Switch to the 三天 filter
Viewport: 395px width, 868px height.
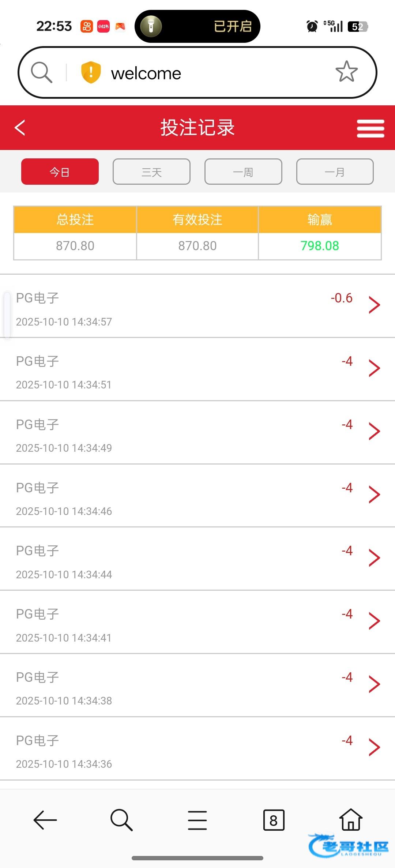click(x=151, y=172)
